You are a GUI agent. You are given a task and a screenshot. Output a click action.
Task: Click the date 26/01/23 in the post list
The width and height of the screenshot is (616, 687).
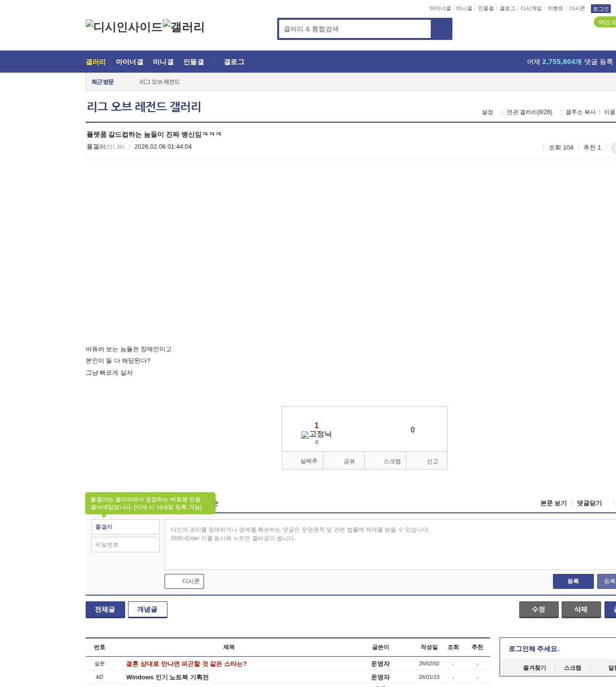pyautogui.click(x=429, y=677)
